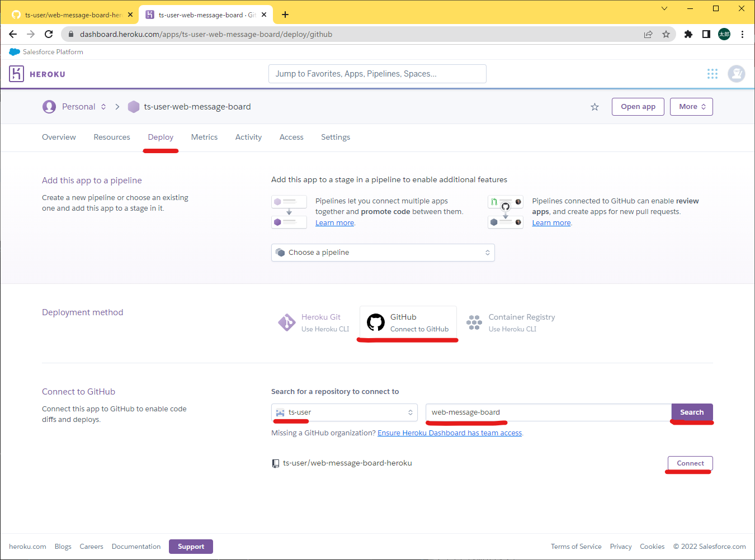
Task: Close the Heroku dashboard tab
Action: pyautogui.click(x=264, y=15)
